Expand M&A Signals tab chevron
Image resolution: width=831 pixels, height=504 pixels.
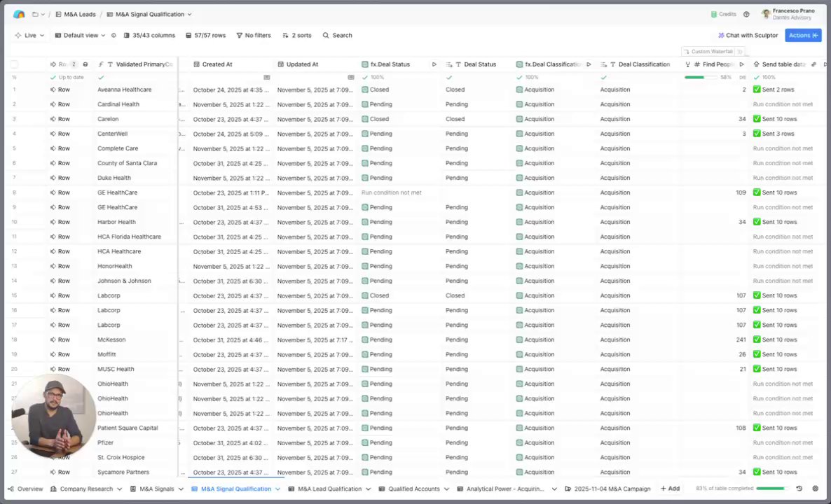tap(181, 489)
